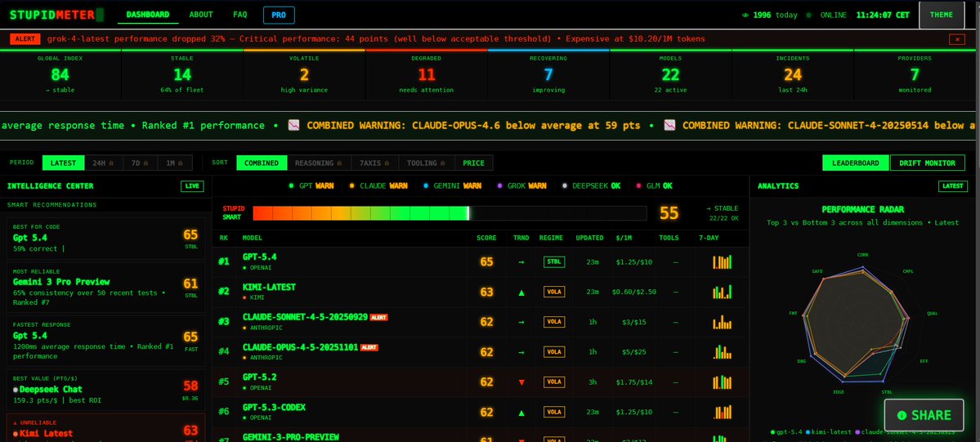This screenshot has height=442, width=980.
Task: Open the PRO upgrade button
Action: 279,15
